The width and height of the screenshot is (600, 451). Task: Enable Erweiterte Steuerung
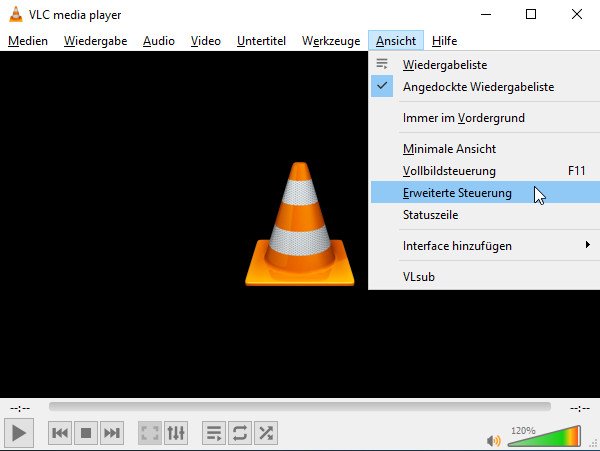pyautogui.click(x=485, y=192)
